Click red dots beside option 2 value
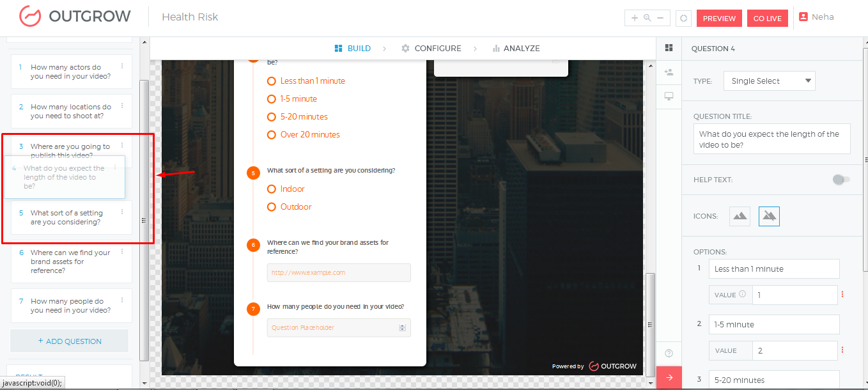Screen dimensions: 868x390 click(842, 350)
